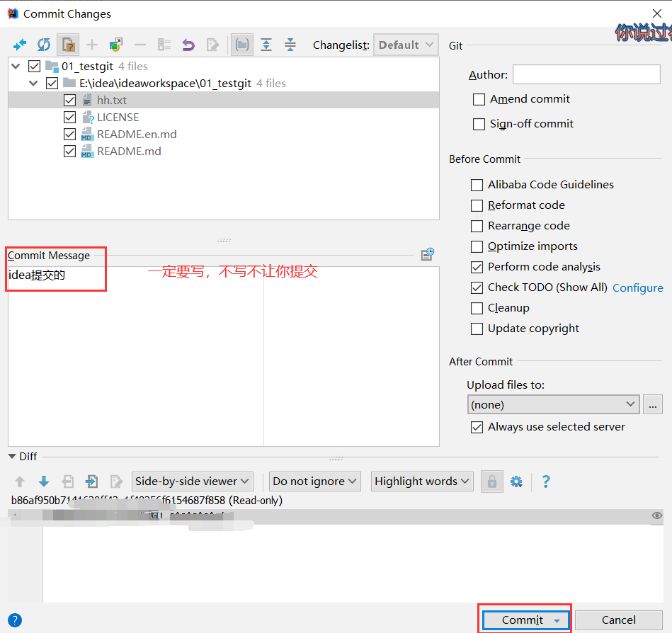Open the commit message history icon
The image size is (672, 633).
pyautogui.click(x=427, y=254)
